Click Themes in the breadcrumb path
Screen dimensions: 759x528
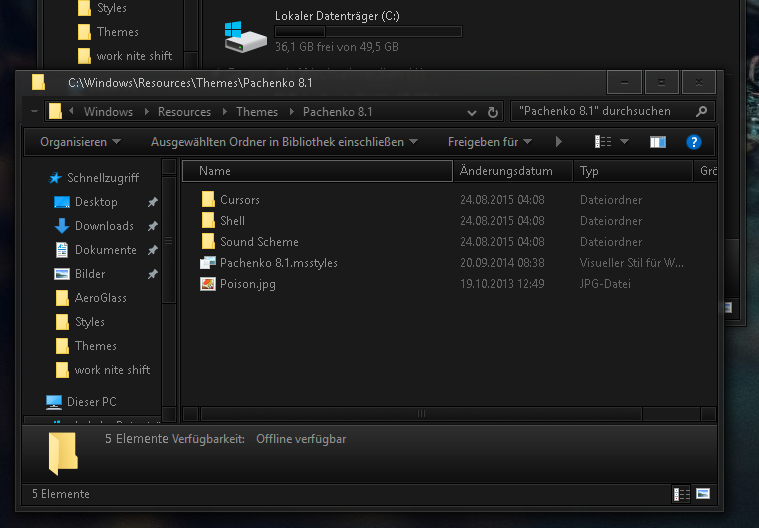[257, 112]
